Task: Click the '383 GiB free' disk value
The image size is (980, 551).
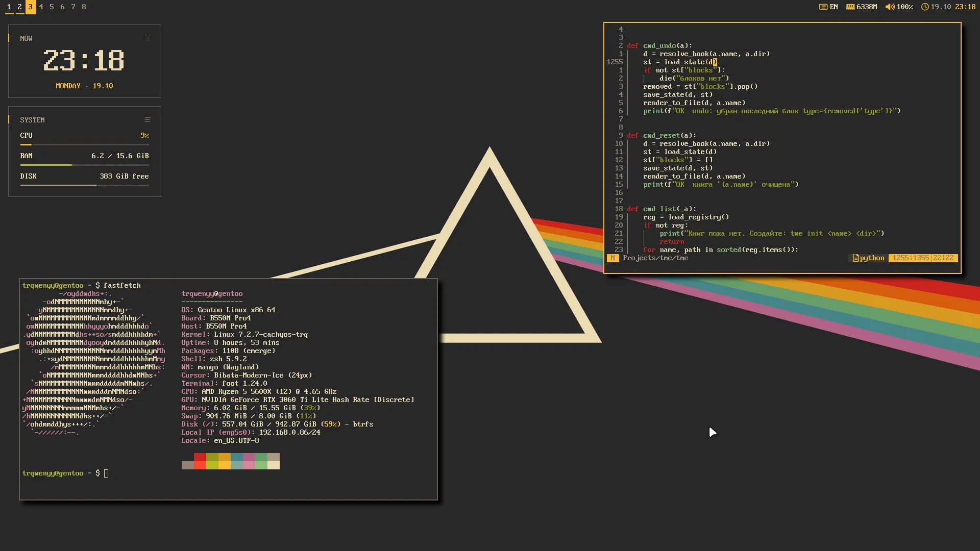Action: coord(124,176)
